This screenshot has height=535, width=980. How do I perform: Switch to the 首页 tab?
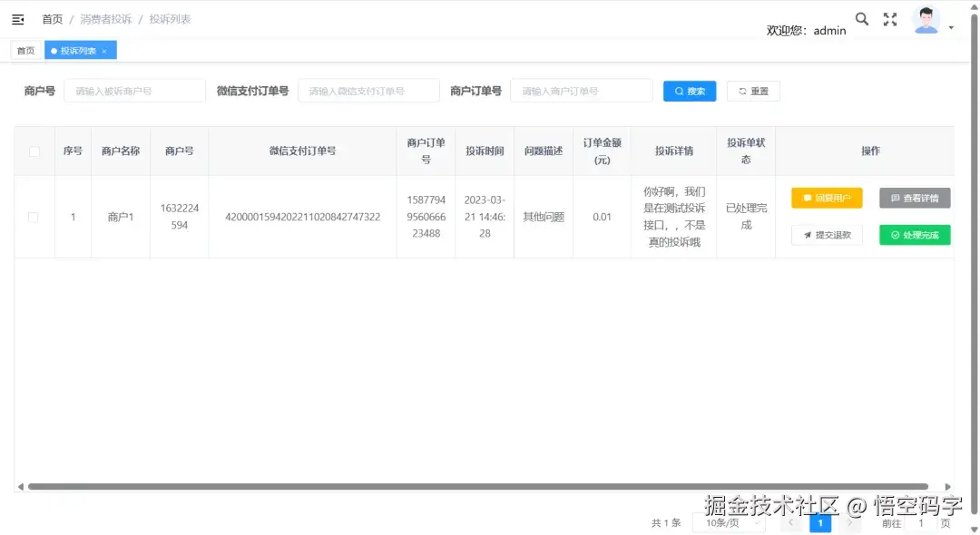pyautogui.click(x=24, y=50)
